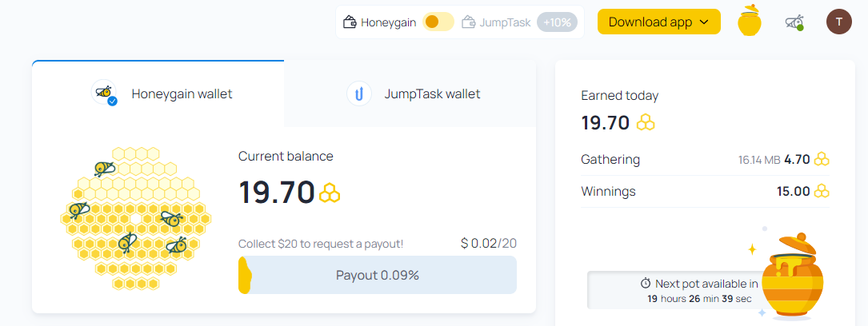The image size is (868, 326).
Task: Toggle the Honeygain/JumpTask wallet switch
Action: (x=438, y=22)
